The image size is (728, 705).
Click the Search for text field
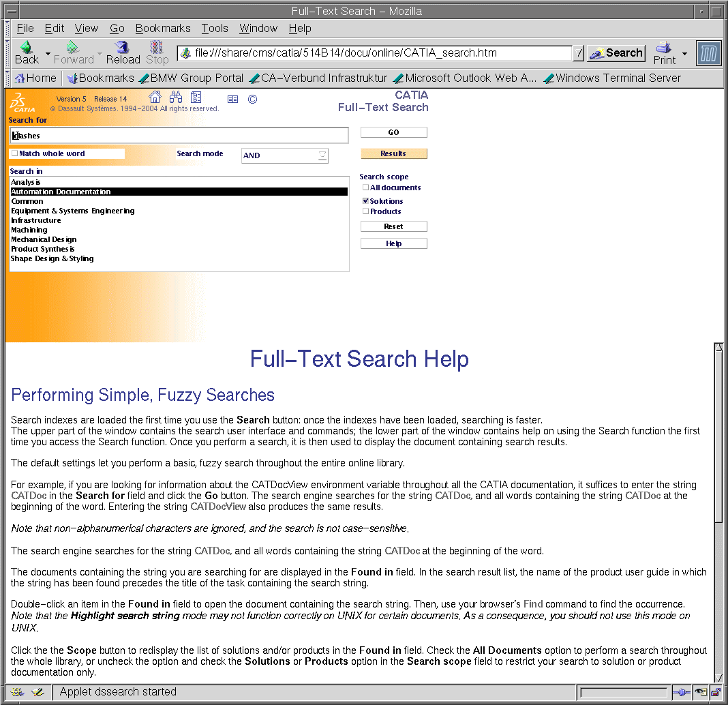coord(179,136)
